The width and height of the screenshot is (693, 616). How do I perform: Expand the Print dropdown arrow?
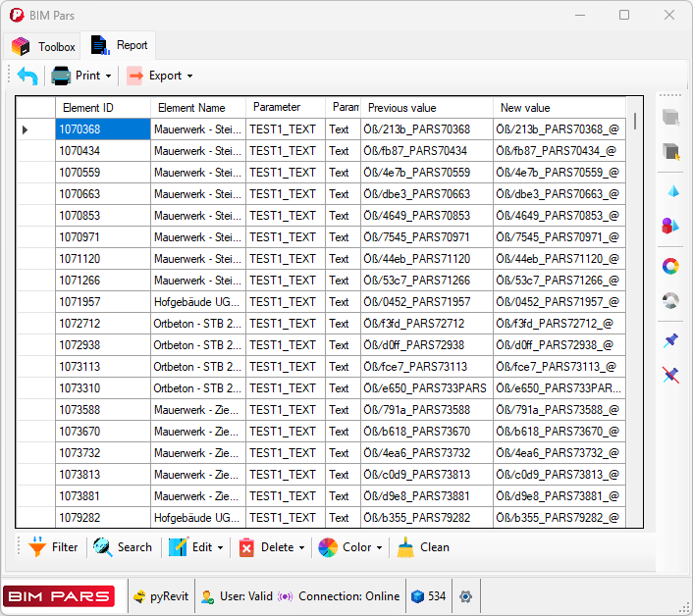tap(108, 77)
